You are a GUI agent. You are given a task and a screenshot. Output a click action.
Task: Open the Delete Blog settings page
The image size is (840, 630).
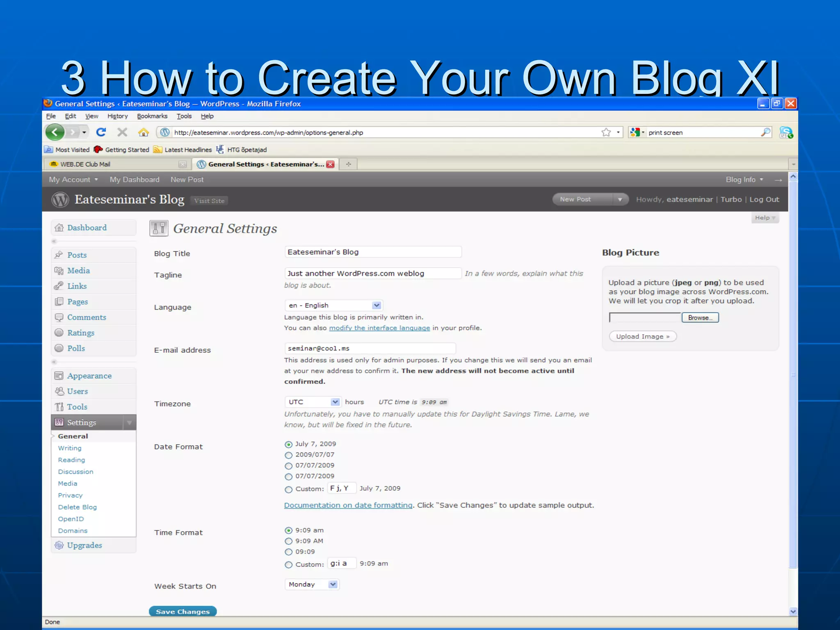(x=78, y=507)
